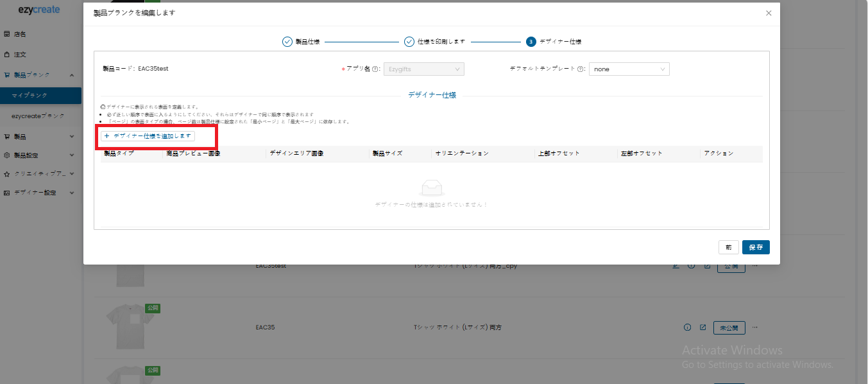The height and width of the screenshot is (384, 868).
Task: Click the デフォルトテンプレート help icon
Action: pos(580,69)
